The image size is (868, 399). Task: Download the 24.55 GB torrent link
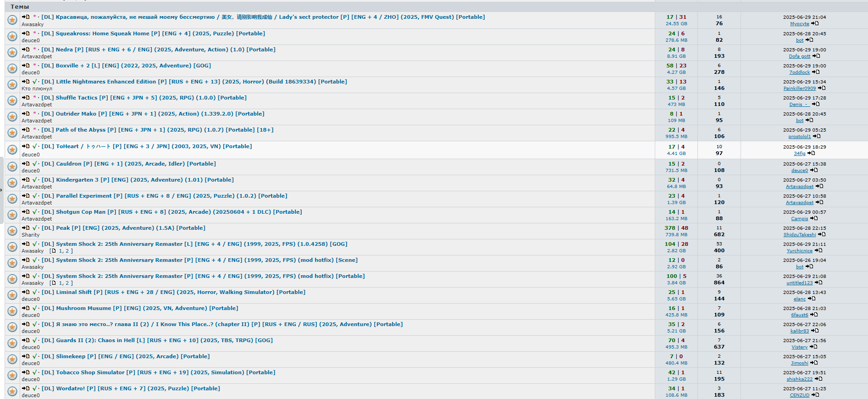point(676,24)
